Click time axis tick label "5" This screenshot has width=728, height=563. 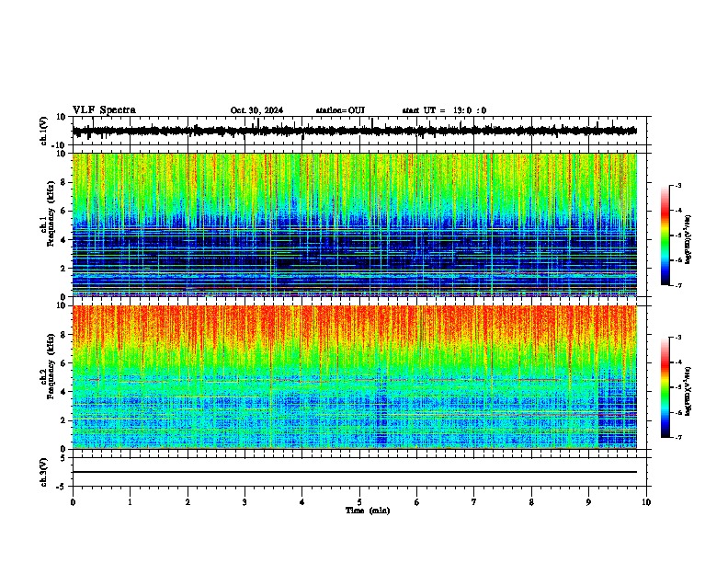click(x=359, y=502)
